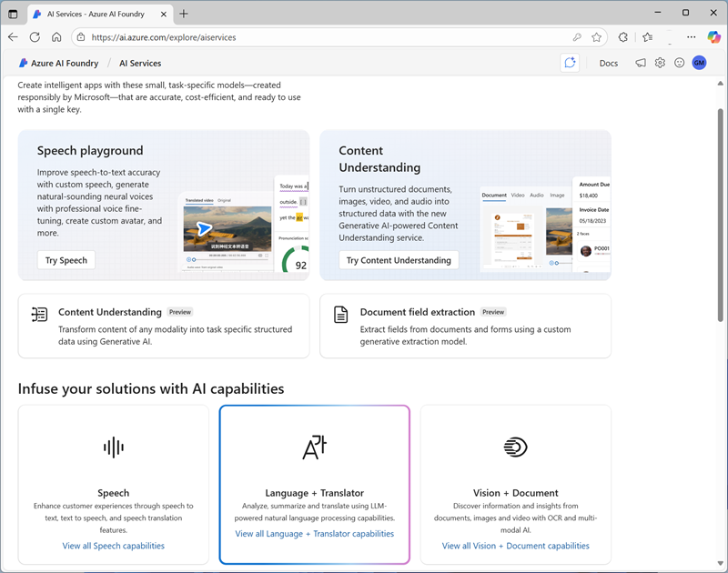Click the Try Speech button
This screenshot has height=573, width=728.
tap(66, 260)
